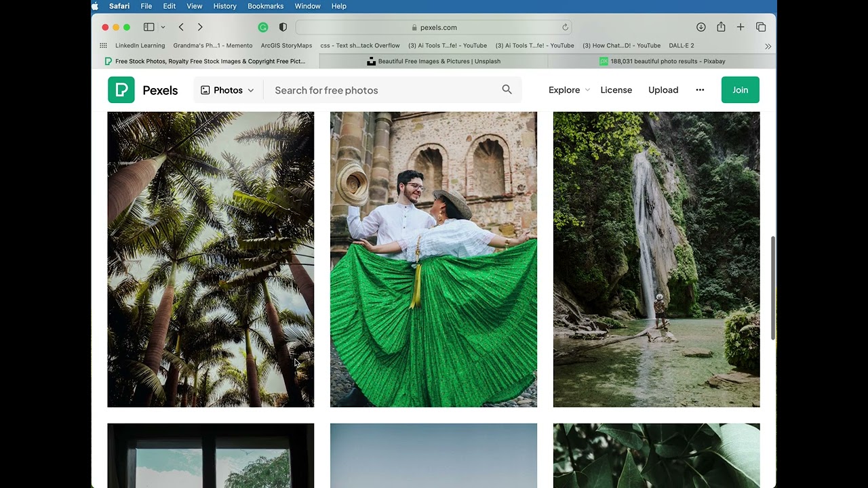
Task: Open the green dress couple photo
Action: click(x=433, y=260)
